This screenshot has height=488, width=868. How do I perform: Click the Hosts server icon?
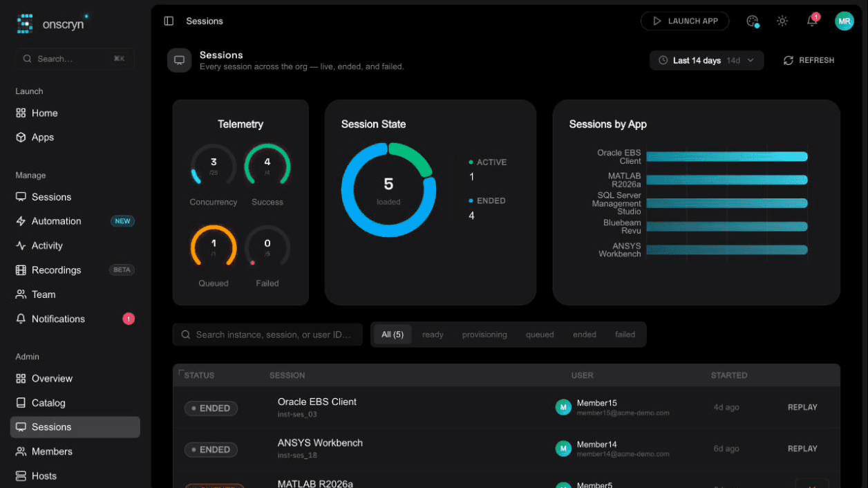21,476
